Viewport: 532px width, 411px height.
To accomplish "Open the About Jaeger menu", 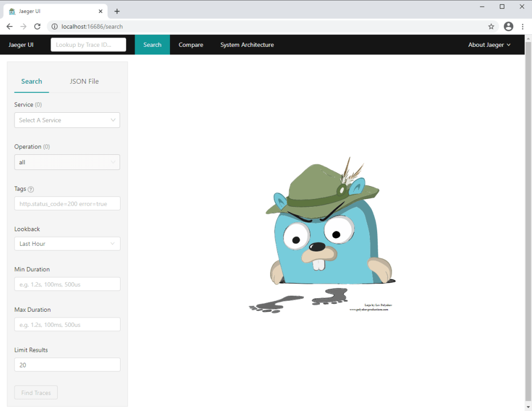I will tap(489, 45).
